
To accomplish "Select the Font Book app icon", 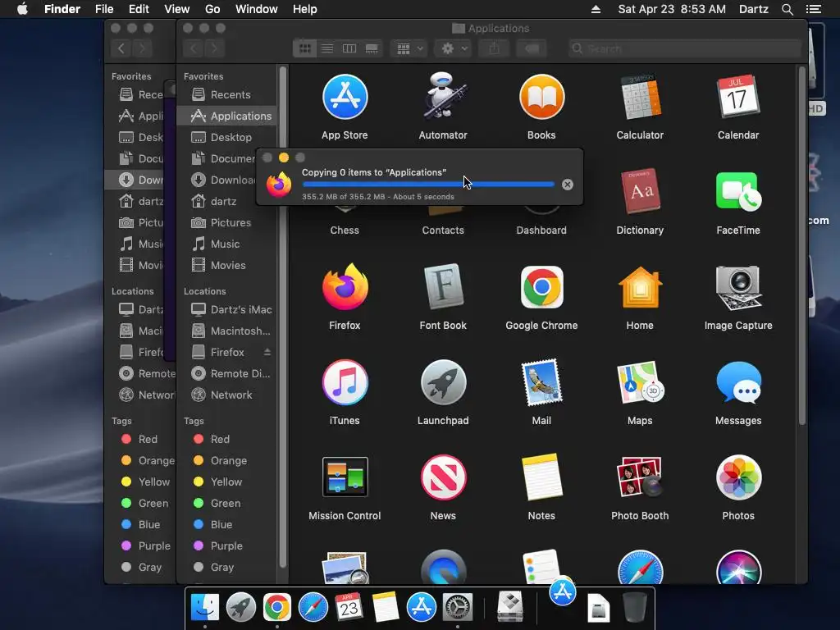I will (443, 287).
